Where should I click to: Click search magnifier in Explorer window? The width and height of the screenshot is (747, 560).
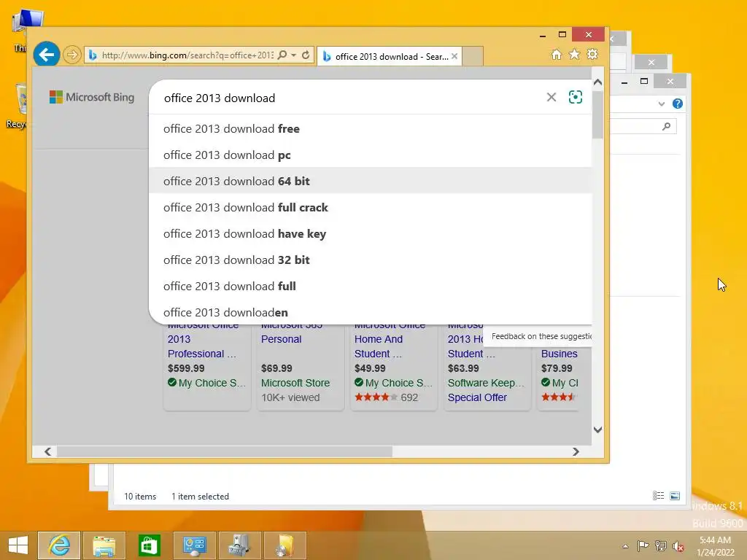coord(667,126)
